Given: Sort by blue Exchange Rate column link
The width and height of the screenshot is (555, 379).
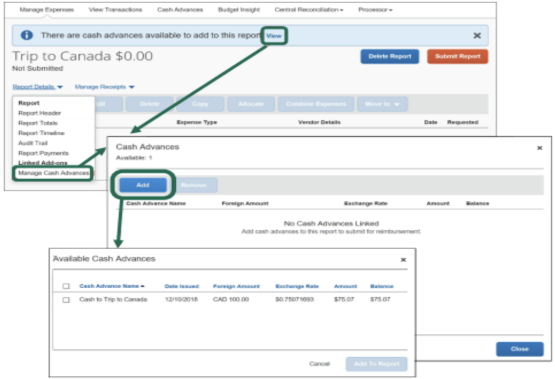Looking at the screenshot, I should [x=297, y=286].
